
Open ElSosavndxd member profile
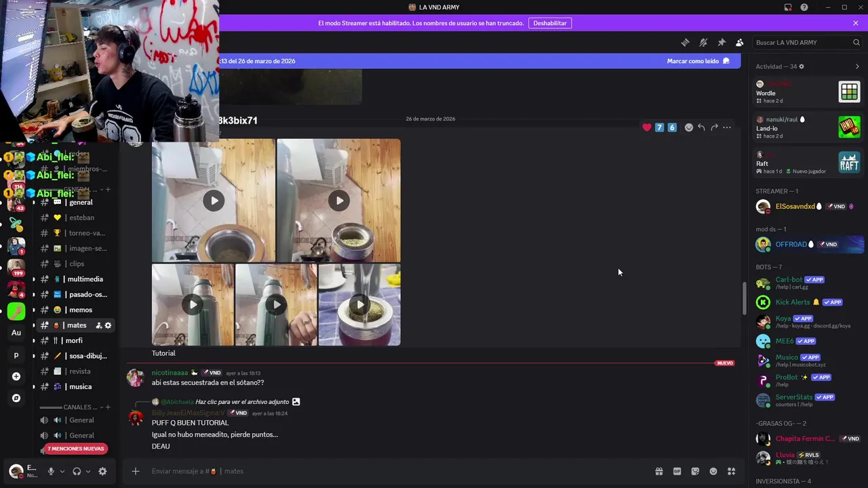pos(808,207)
